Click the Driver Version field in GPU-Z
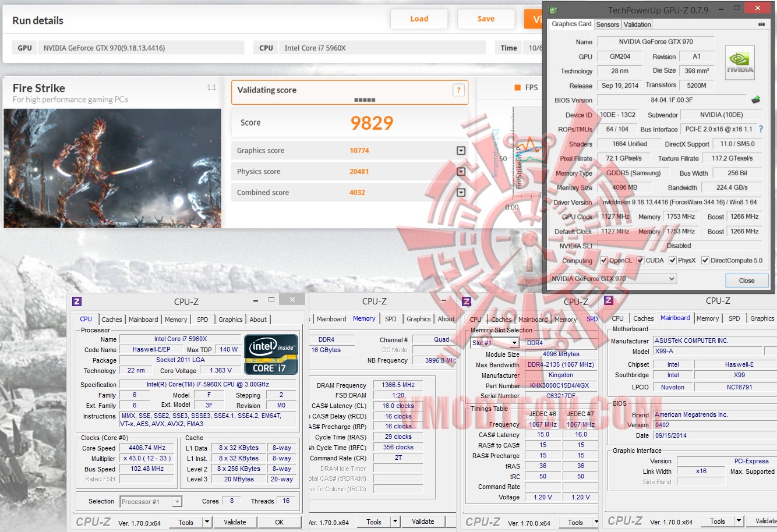The width and height of the screenshot is (777, 532). tap(680, 203)
